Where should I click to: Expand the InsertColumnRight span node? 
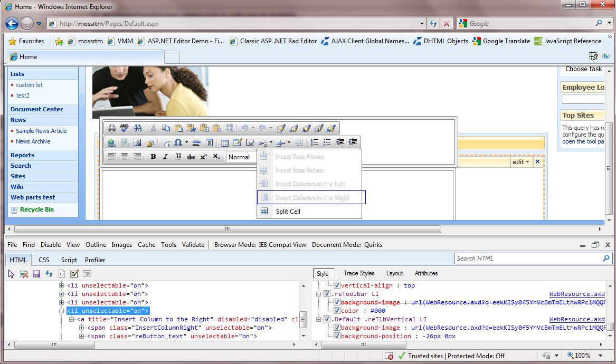click(x=82, y=328)
